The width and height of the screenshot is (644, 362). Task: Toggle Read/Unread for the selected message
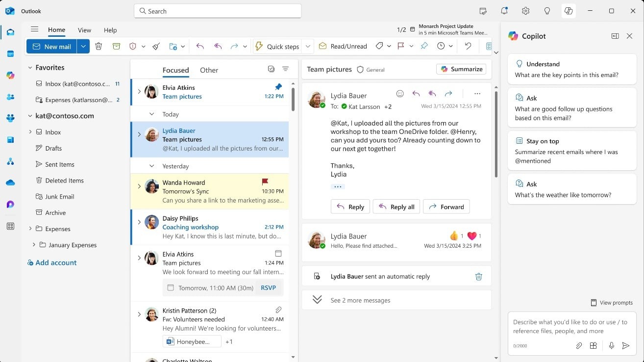coord(343,46)
